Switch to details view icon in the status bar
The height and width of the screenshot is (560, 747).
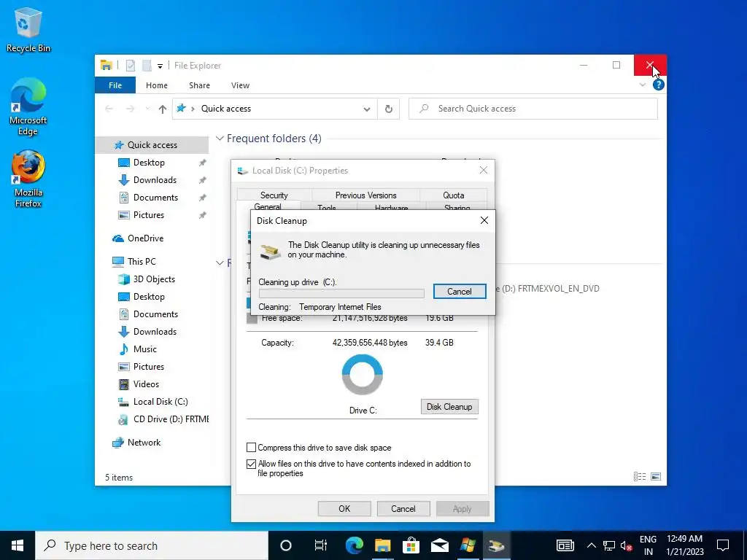click(640, 477)
